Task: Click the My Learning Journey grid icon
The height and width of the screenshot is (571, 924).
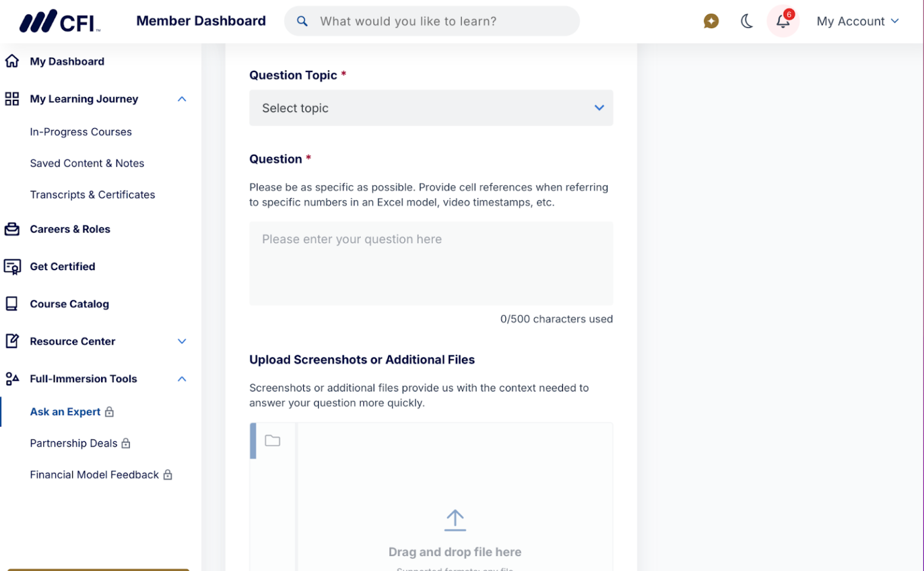Action: [x=12, y=99]
